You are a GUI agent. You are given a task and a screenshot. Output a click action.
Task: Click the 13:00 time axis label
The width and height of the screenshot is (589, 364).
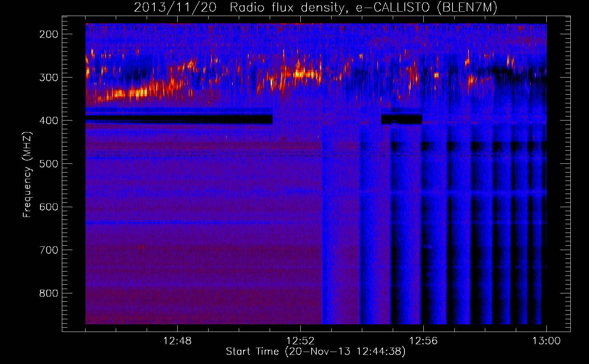coord(546,341)
